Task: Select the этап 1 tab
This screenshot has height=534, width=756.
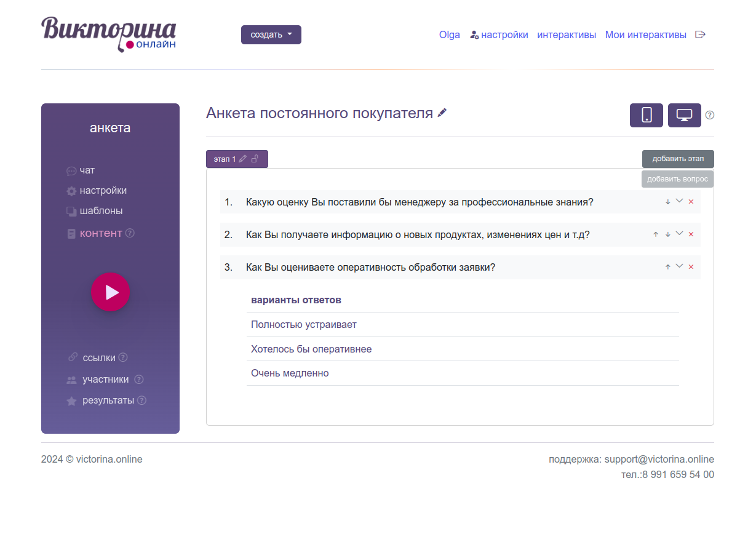Action: (237, 159)
